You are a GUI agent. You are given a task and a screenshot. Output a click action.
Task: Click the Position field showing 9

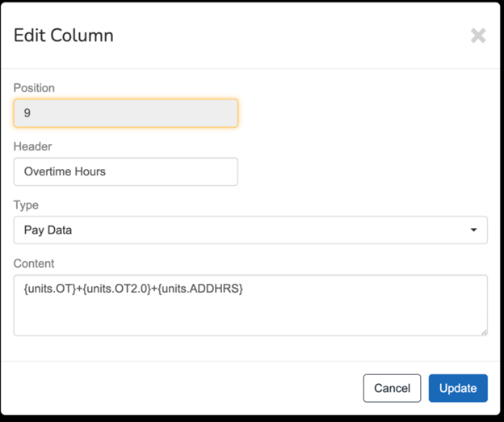[126, 113]
